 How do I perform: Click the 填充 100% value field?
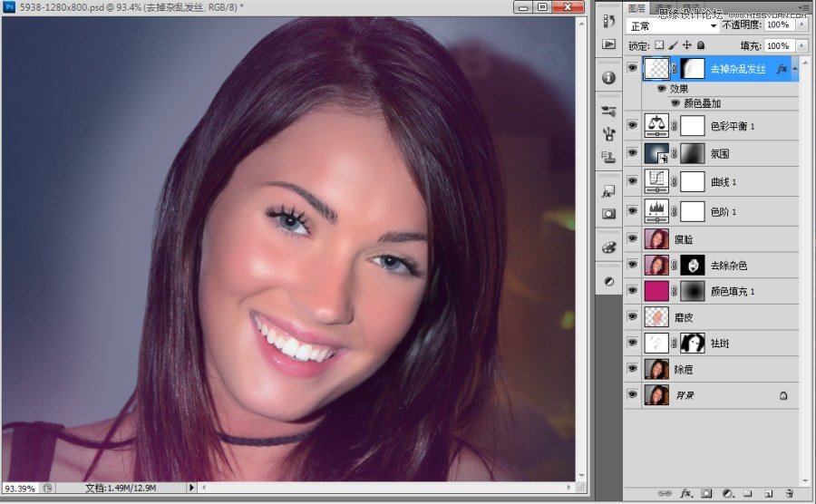[779, 45]
